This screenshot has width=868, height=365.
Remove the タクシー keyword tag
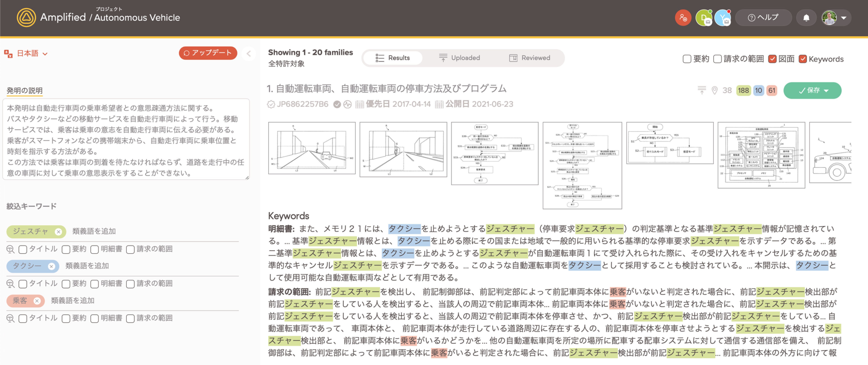coord(51,266)
